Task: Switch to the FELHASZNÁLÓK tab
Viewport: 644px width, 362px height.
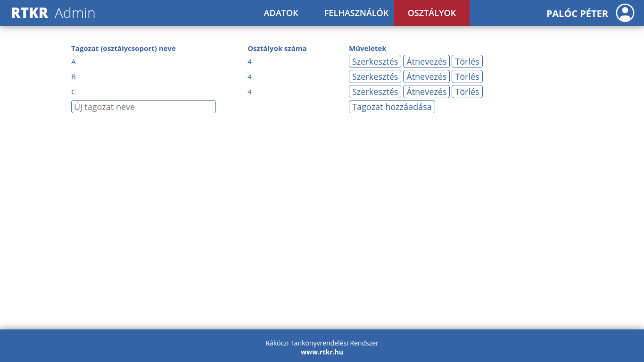Action: tap(356, 13)
